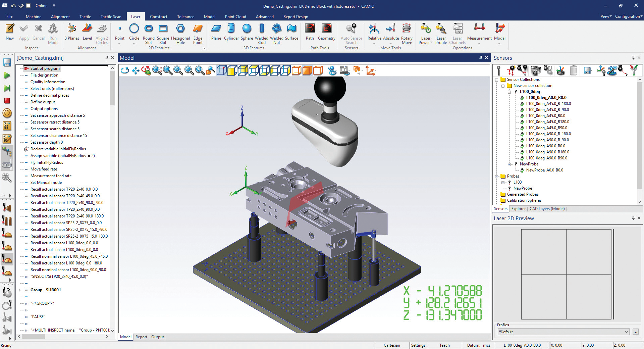Toggle yellow shaded view cube icon
Viewport: 644px width, 349px height.
pyautogui.click(x=232, y=70)
